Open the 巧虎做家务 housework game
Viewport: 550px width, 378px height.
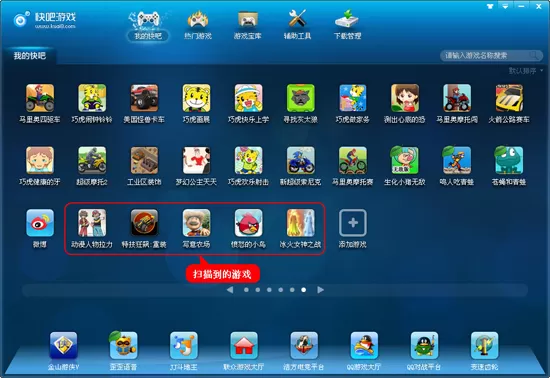(x=353, y=98)
